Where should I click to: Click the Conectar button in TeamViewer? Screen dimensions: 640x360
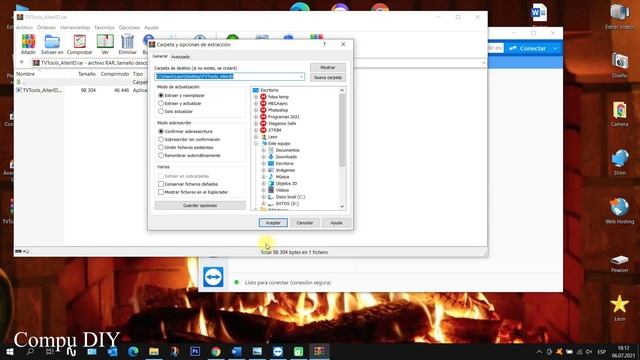point(527,48)
